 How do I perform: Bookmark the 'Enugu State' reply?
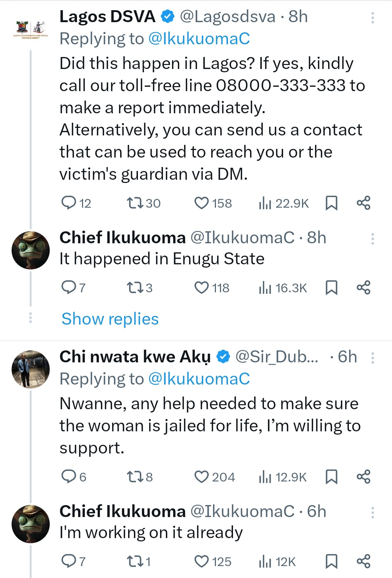331,288
